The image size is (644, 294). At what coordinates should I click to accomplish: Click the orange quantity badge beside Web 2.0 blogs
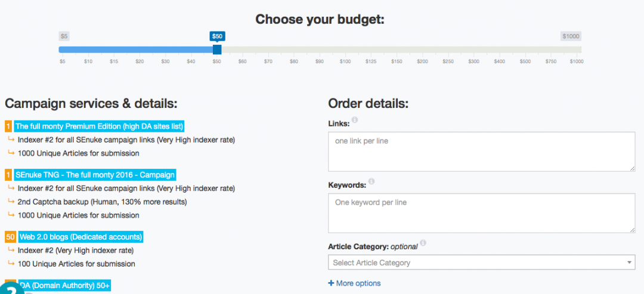tap(10, 237)
